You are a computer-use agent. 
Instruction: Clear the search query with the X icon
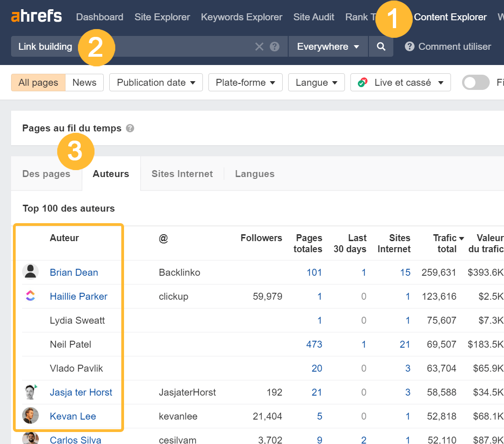click(259, 46)
